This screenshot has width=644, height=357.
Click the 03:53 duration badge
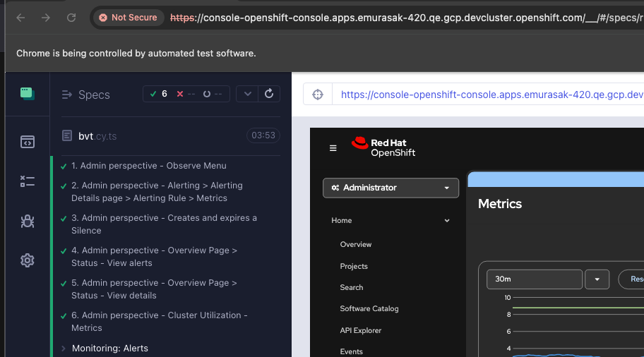click(263, 135)
